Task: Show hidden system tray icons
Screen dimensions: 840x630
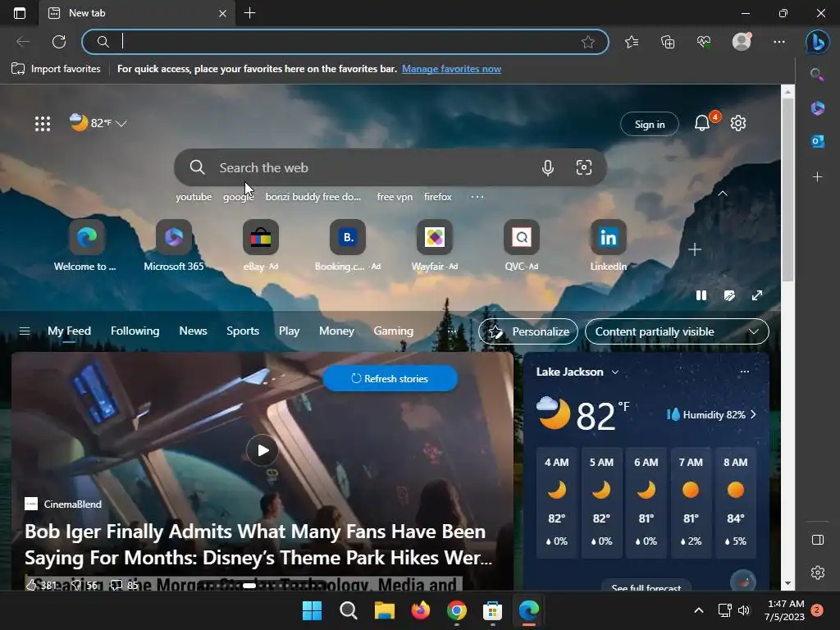Action: pyautogui.click(x=699, y=610)
